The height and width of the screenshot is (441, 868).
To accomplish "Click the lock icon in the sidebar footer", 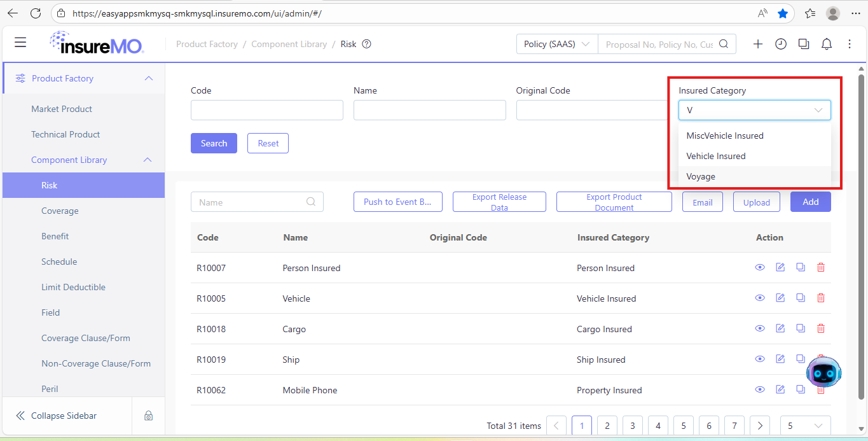I will coord(148,416).
